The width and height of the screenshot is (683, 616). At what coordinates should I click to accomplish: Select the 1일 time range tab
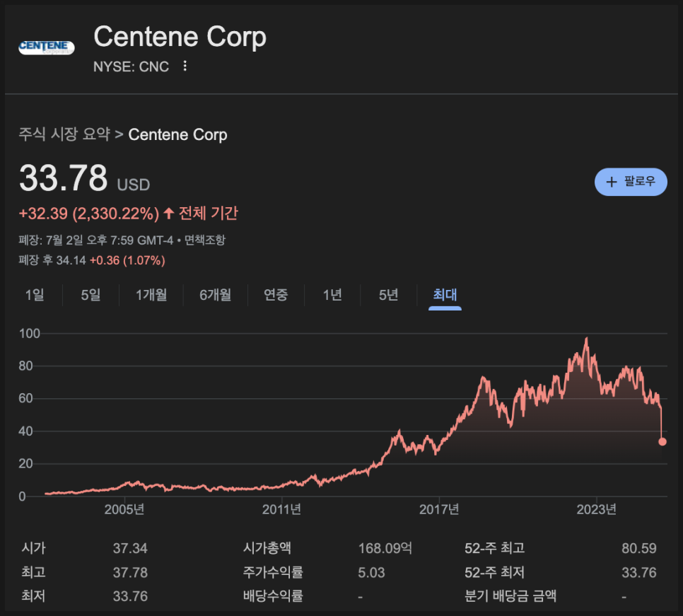(35, 295)
